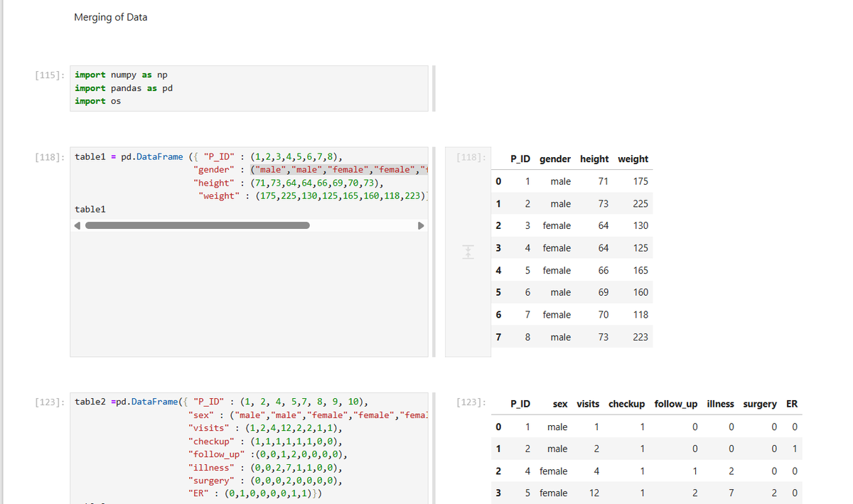
Task: Click the gender column header in table1 output
Action: point(556,159)
